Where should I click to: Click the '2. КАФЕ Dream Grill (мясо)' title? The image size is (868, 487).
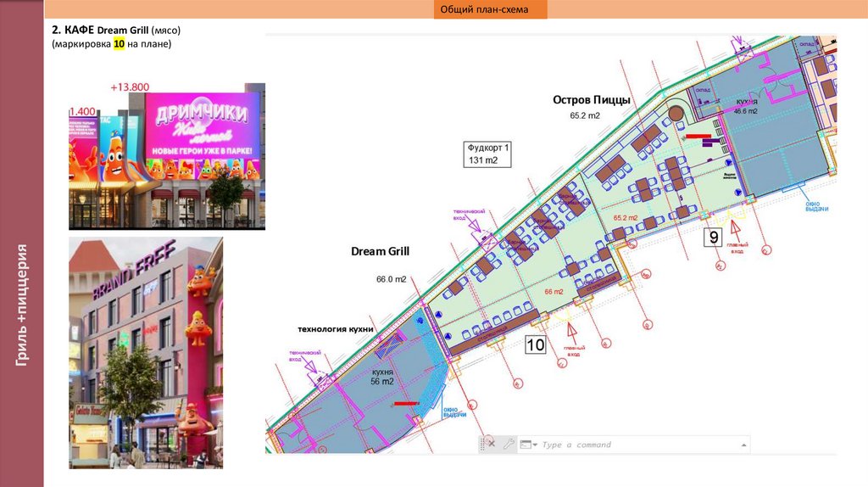click(x=116, y=30)
